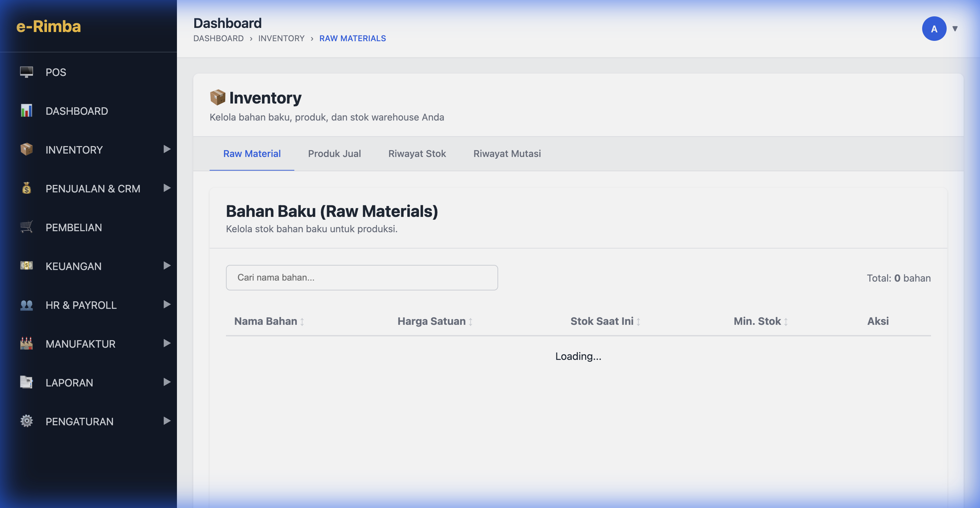The image size is (980, 508).
Task: Focus the Cari nama bahan search field
Action: coord(361,278)
